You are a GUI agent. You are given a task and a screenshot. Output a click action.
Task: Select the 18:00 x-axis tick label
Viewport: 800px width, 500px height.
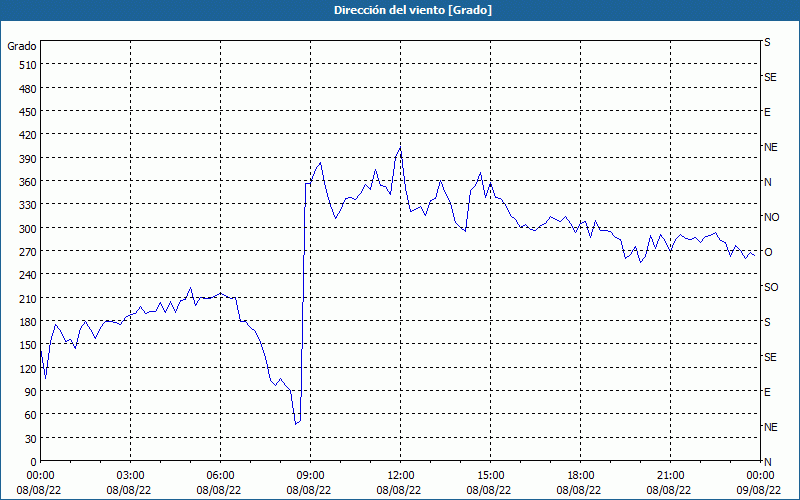coord(580,476)
